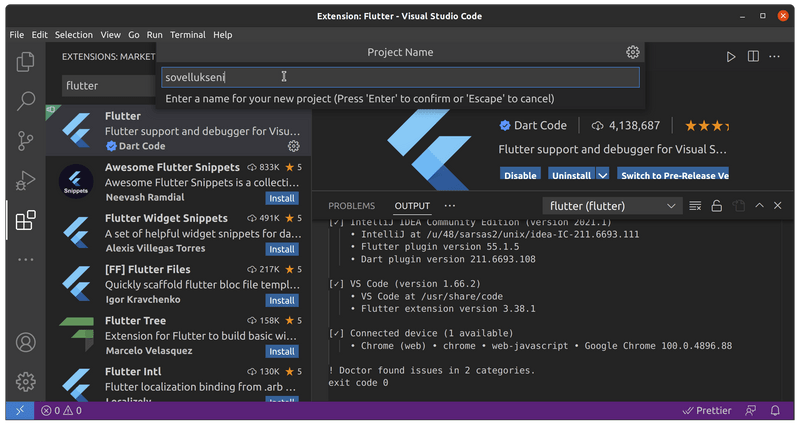Click the project name input field
The width and height of the screenshot is (800, 426).
coord(400,77)
